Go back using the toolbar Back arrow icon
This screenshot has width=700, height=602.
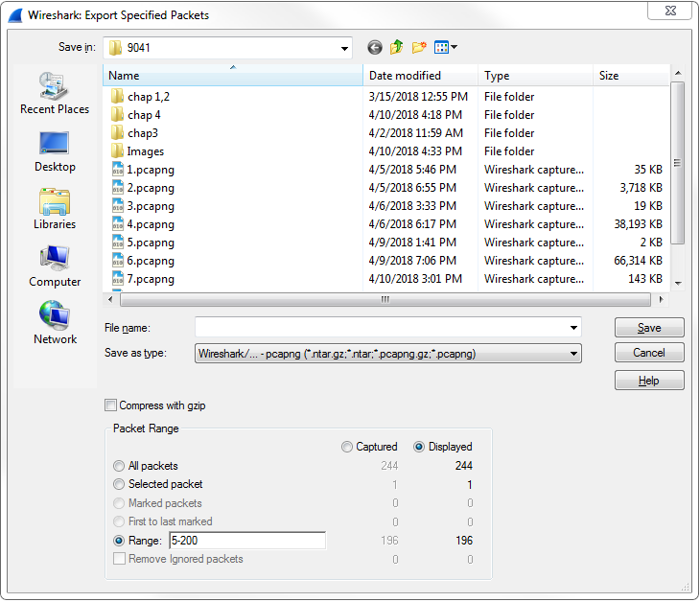pyautogui.click(x=375, y=47)
